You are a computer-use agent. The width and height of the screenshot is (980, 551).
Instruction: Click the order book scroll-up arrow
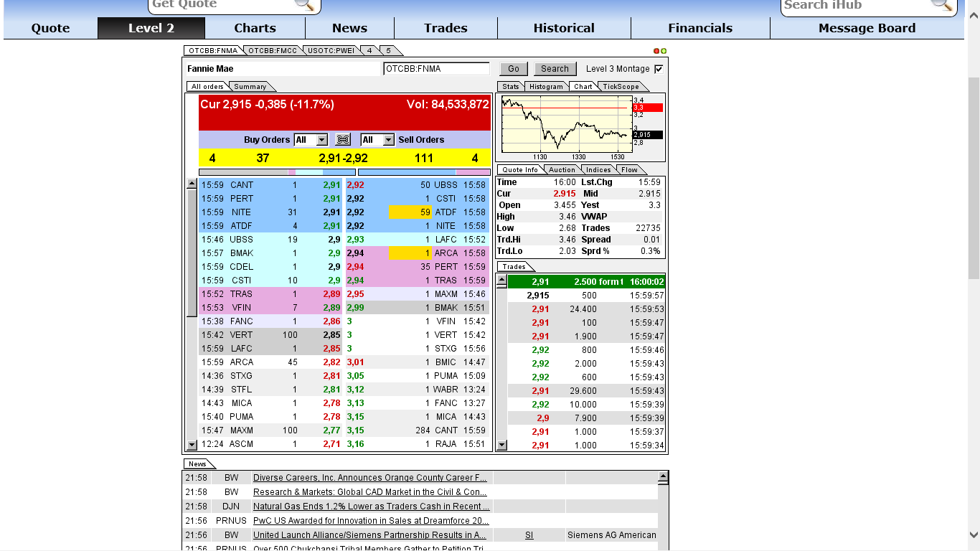192,184
